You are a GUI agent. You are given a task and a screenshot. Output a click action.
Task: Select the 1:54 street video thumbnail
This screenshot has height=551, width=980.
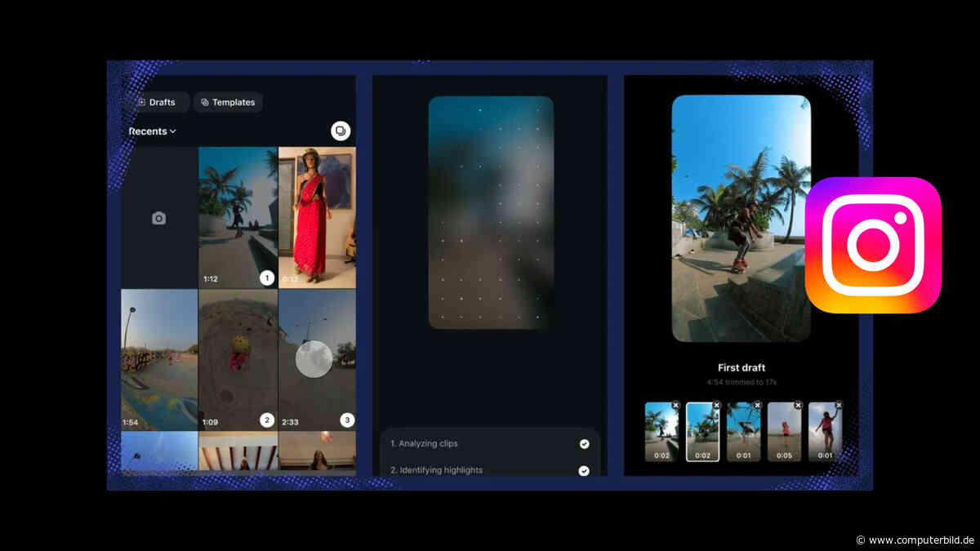pyautogui.click(x=159, y=359)
